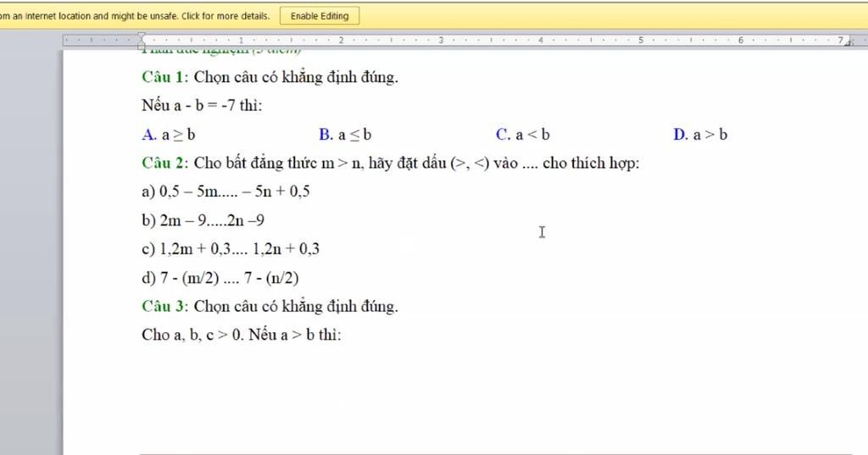Click answer option 'A. a ≥ b'

coord(169,135)
